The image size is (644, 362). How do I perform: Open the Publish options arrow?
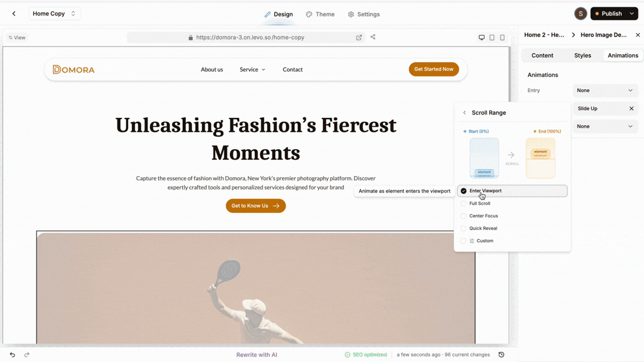[x=632, y=13]
